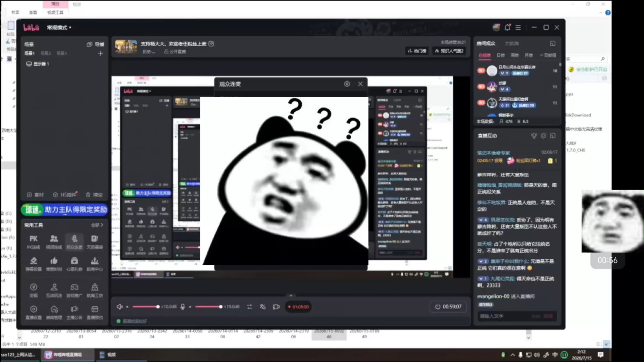Image resolution: width=644 pixels, height=362 pixels.
Task: Open the PK连线 tool
Action: (x=34, y=242)
